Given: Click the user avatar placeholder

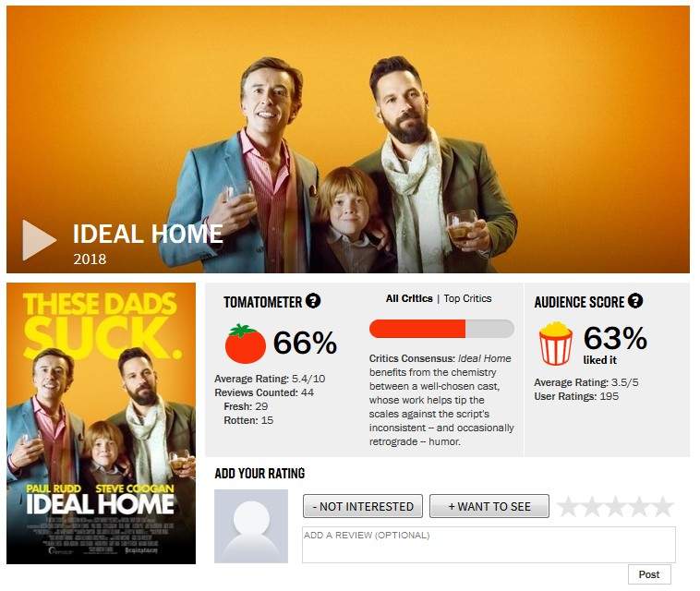Looking at the screenshot, I should pyautogui.click(x=251, y=526).
